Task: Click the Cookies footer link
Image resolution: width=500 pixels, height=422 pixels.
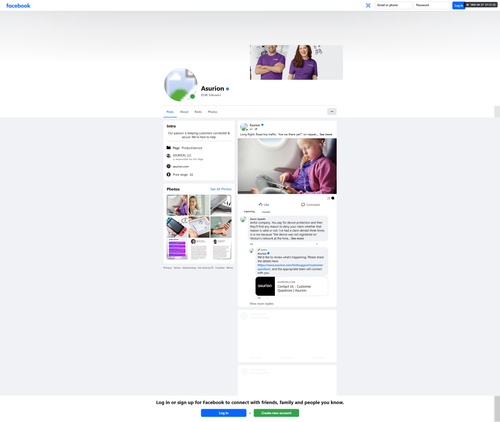Action: click(x=220, y=268)
